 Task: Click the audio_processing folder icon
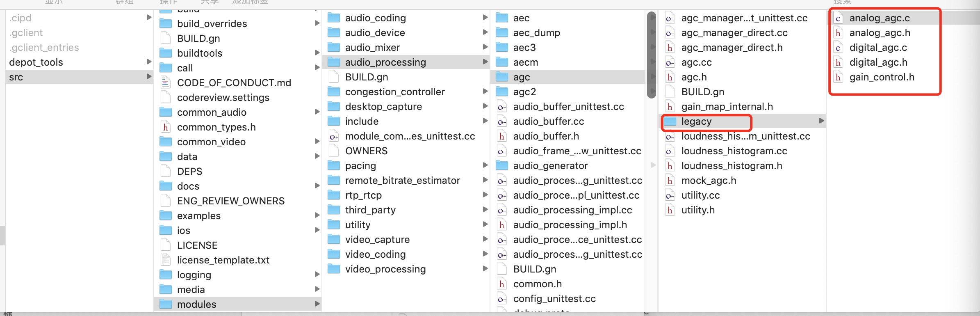pos(334,62)
